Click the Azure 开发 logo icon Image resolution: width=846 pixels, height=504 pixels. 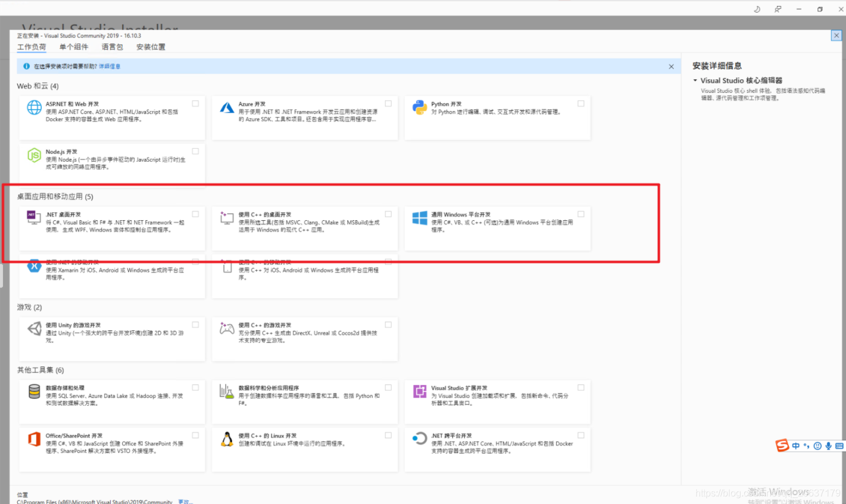coord(227,107)
